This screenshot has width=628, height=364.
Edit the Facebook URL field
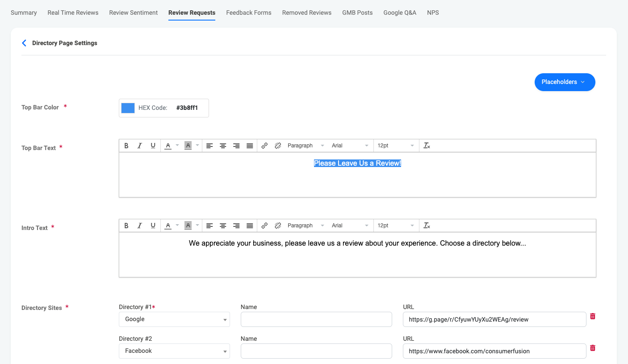click(494, 351)
